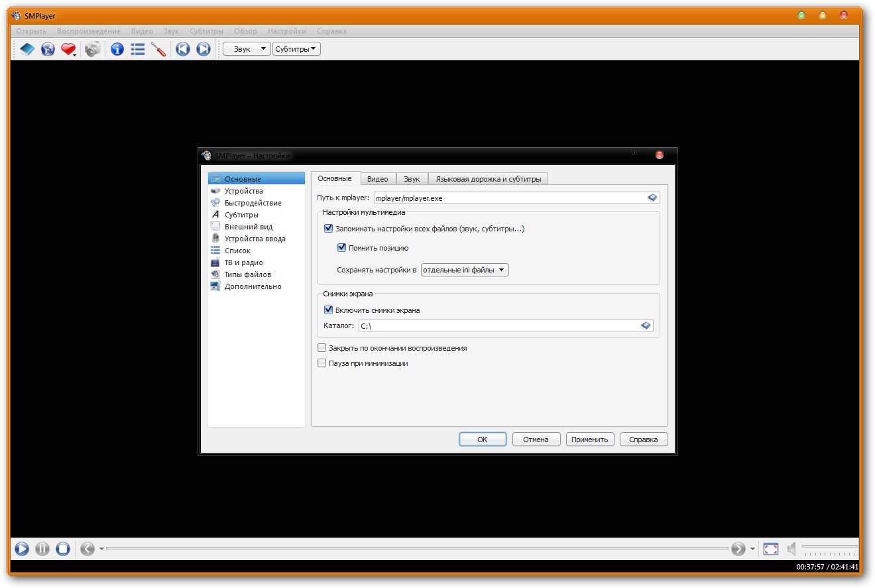Select Внешний вид in the sidebar
The image size is (875, 588).
tap(257, 227)
